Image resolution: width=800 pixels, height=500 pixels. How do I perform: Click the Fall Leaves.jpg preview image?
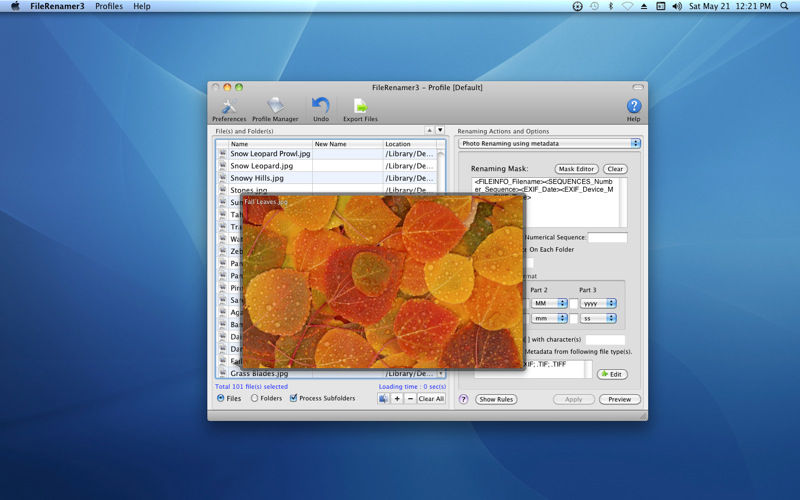383,281
